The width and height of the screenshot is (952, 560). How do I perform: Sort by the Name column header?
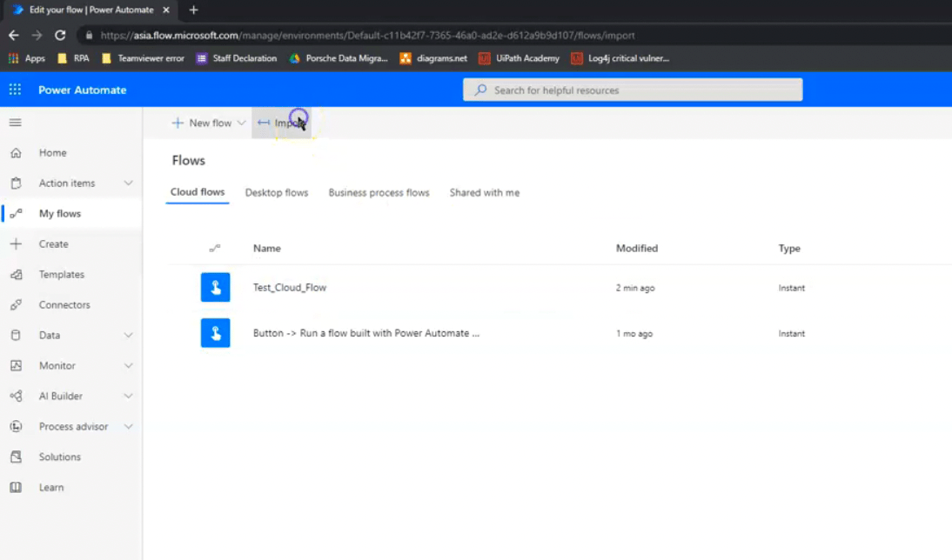(267, 248)
